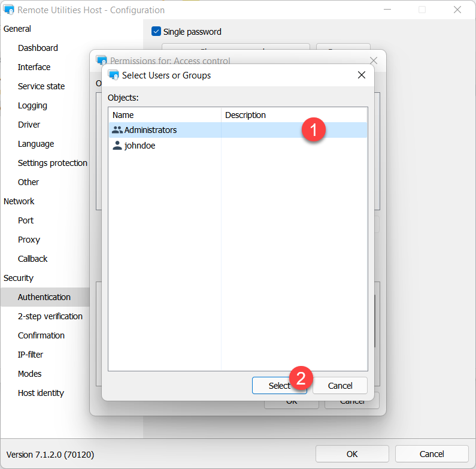Image resolution: width=476 pixels, height=469 pixels.
Task: Click the Remote Utilities Host title bar icon
Action: pyautogui.click(x=9, y=10)
